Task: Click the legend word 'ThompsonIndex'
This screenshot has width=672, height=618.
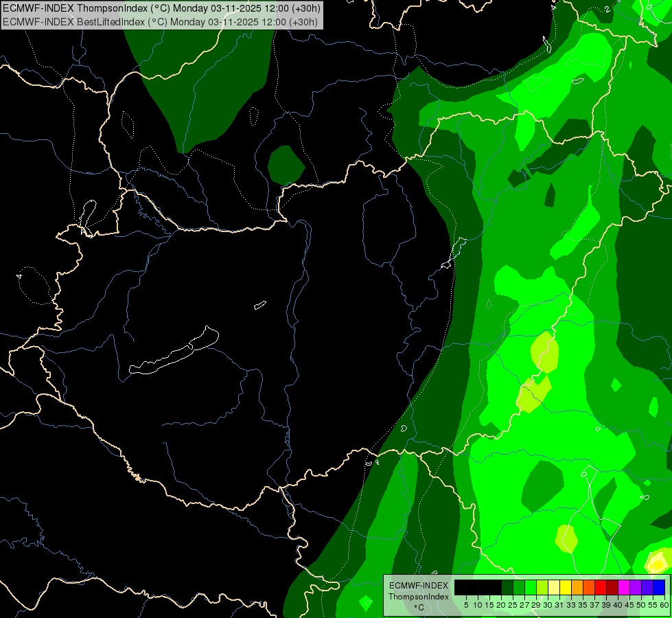Action: point(419,597)
